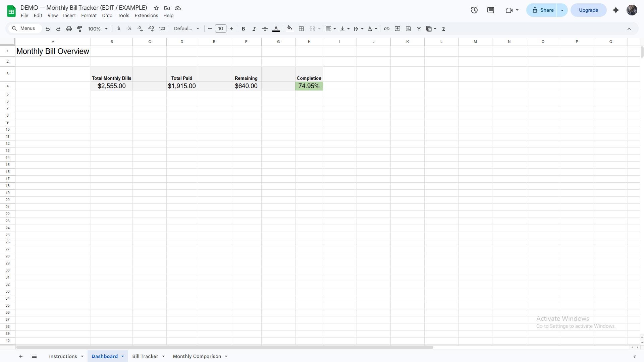Add a comment from the toolbar
The width and height of the screenshot is (644, 362).
[x=397, y=29]
